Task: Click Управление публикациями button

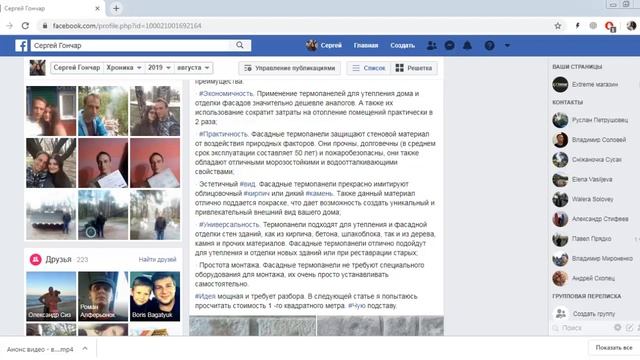Action: point(290,68)
